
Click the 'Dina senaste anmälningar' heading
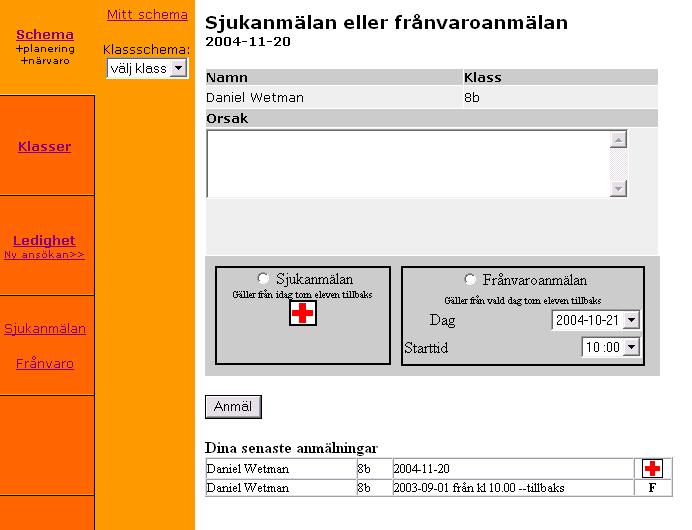click(291, 448)
